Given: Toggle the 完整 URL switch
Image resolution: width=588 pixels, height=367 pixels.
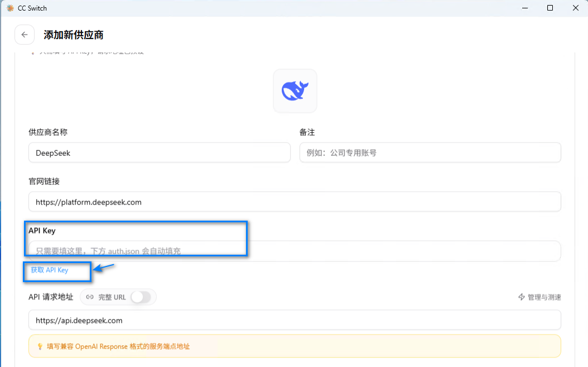Looking at the screenshot, I should point(141,297).
